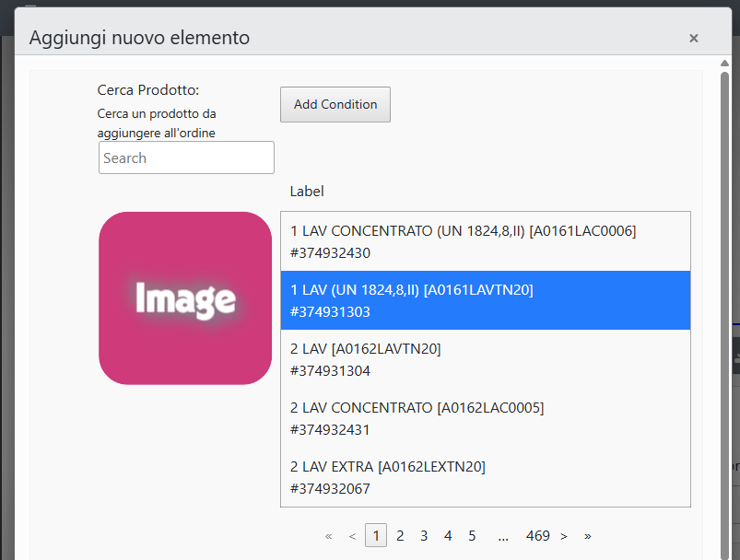Choose 2 LAV A0162LAVTN20 product
This screenshot has width=740, height=560.
[x=485, y=359]
